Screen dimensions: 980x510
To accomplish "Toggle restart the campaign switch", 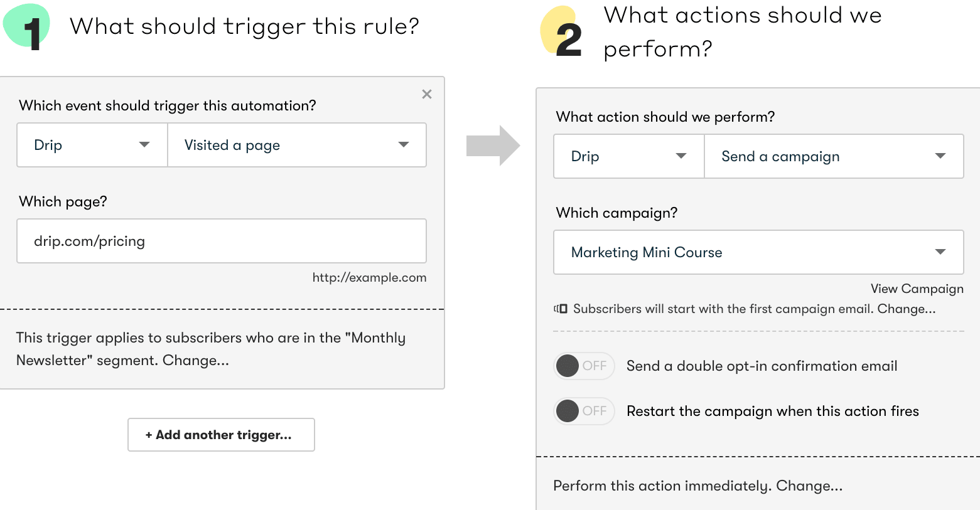I will pyautogui.click(x=584, y=411).
